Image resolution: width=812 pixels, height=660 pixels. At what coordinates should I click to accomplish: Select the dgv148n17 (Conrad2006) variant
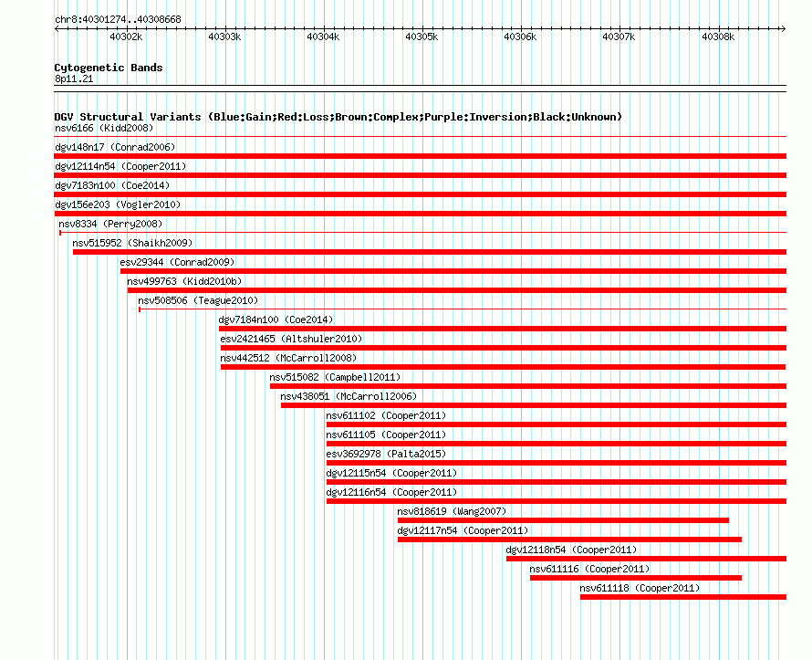[115, 147]
